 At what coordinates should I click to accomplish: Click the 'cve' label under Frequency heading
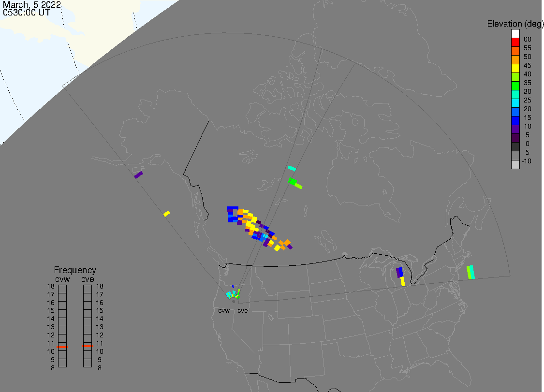point(88,279)
